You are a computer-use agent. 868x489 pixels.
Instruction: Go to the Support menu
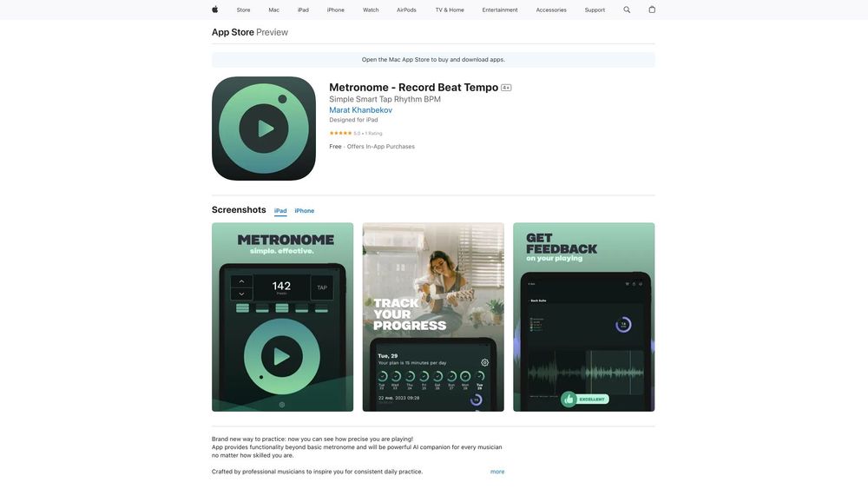point(595,10)
